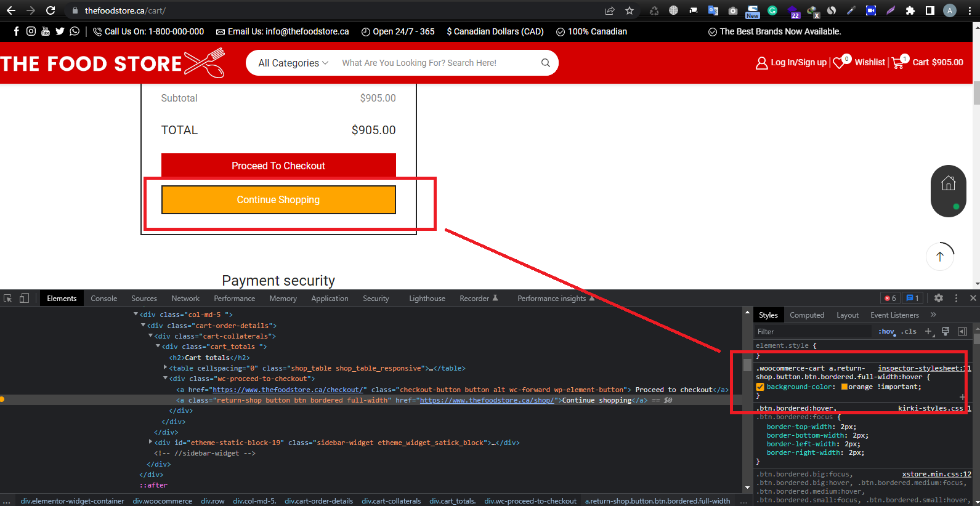
Task: Open the Twitter social icon
Action: [x=60, y=31]
